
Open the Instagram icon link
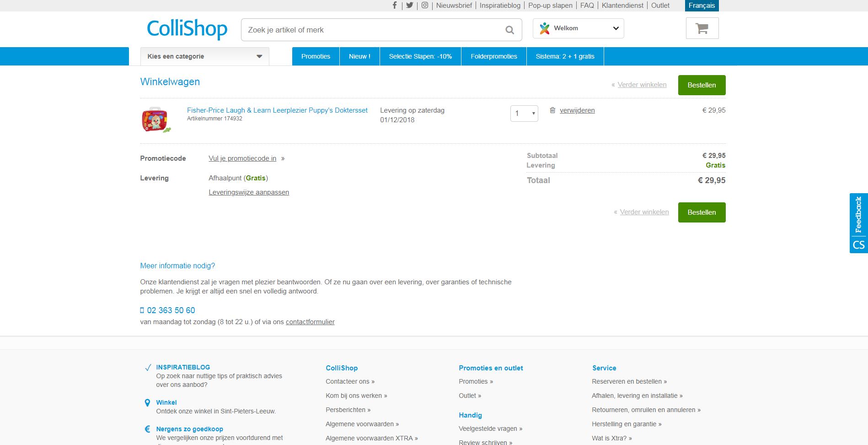tap(425, 5)
